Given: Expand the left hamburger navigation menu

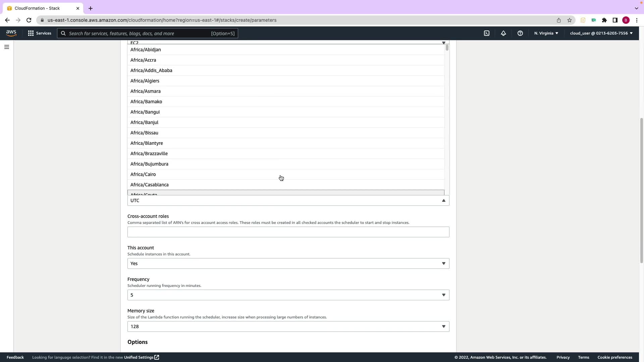Looking at the screenshot, I should (7, 47).
